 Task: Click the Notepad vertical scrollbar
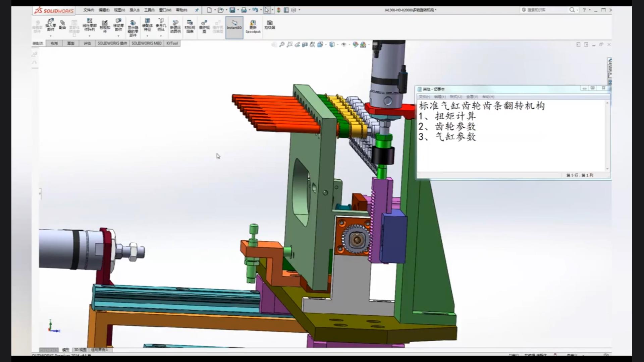pyautogui.click(x=607, y=136)
